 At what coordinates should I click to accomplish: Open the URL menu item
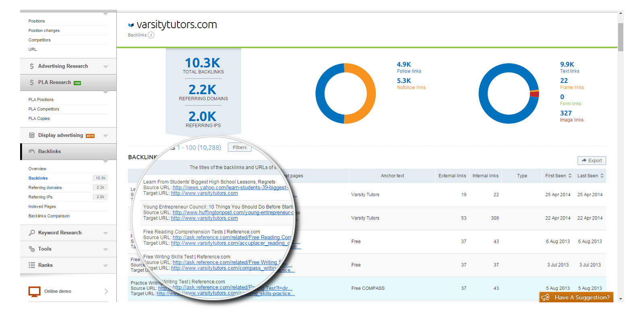click(x=33, y=50)
